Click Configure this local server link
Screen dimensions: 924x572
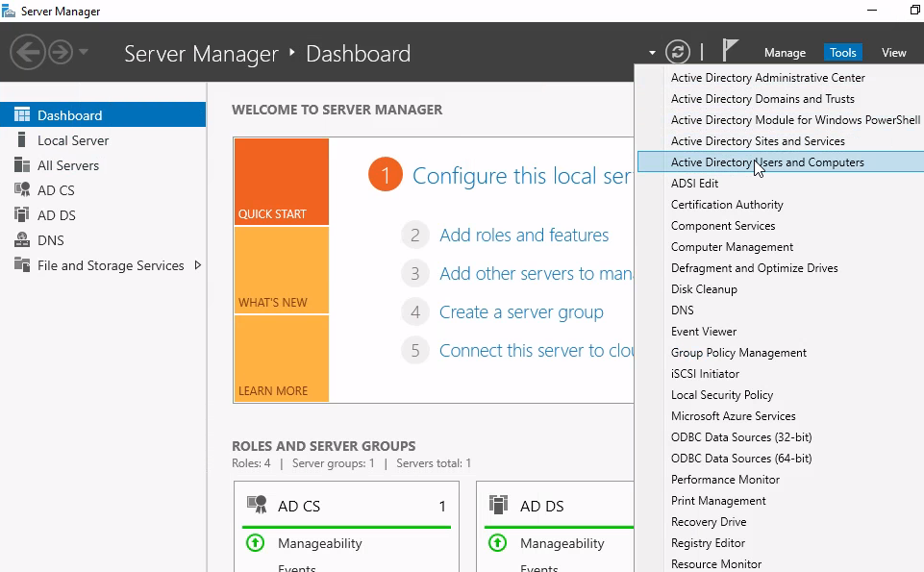(523, 176)
